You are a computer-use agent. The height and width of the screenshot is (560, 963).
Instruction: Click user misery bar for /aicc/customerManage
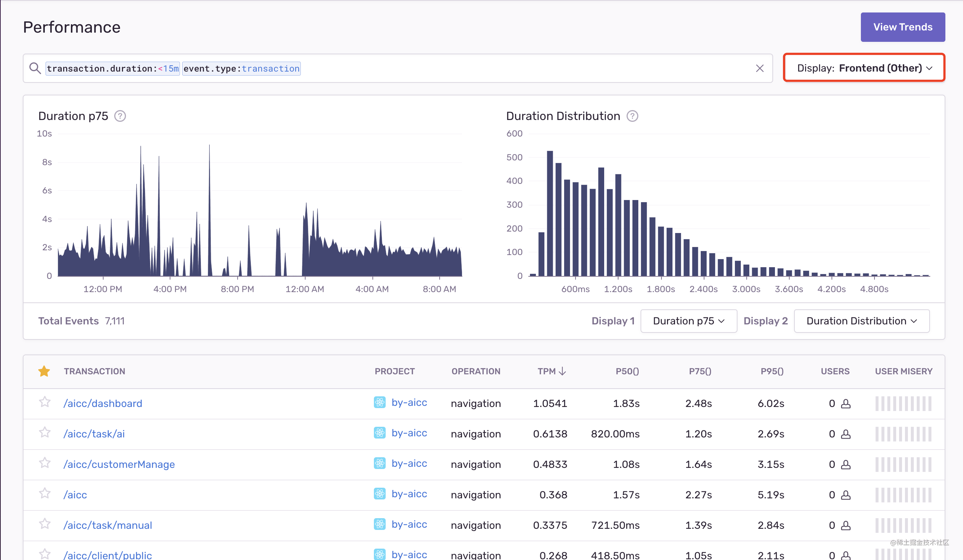pos(904,465)
